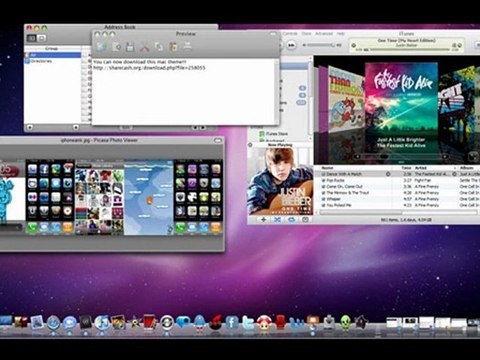
Task: Launch iTunes from the dock
Action: pos(102,323)
